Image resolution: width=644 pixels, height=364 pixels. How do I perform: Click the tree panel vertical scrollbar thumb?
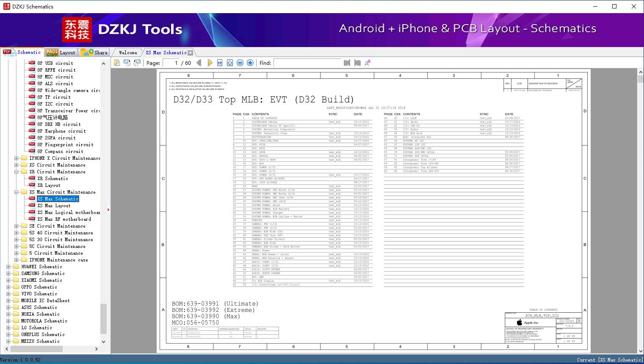click(103, 319)
